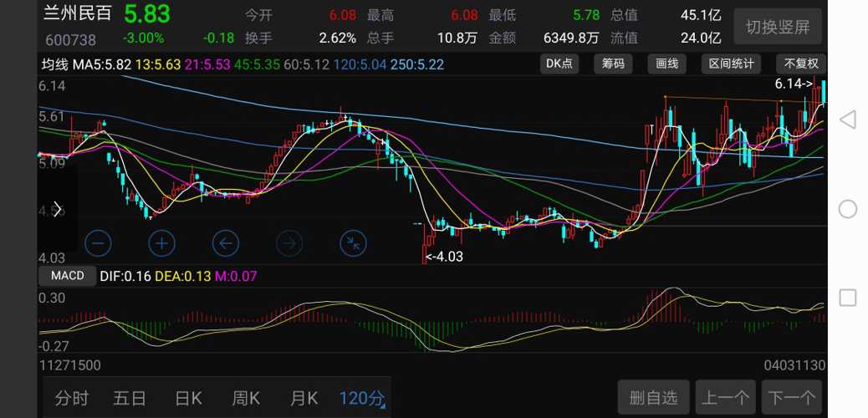Tap Android recent apps square button

[848, 298]
